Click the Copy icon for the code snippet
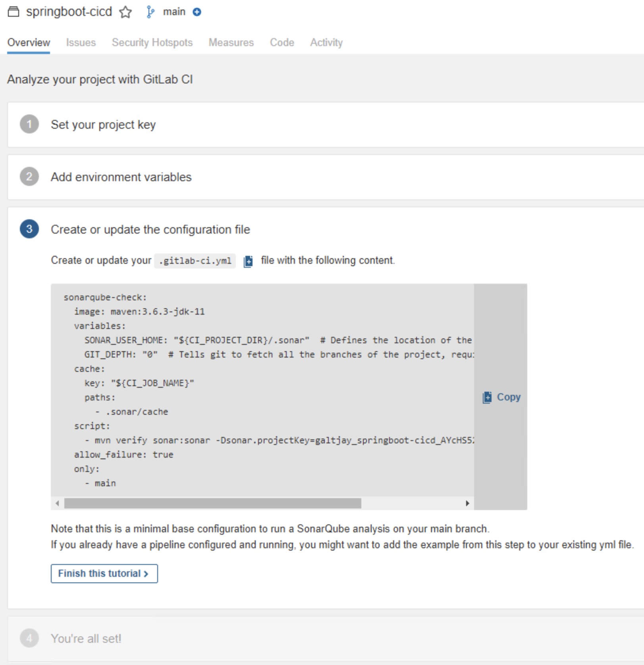This screenshot has height=665, width=644. coord(487,397)
